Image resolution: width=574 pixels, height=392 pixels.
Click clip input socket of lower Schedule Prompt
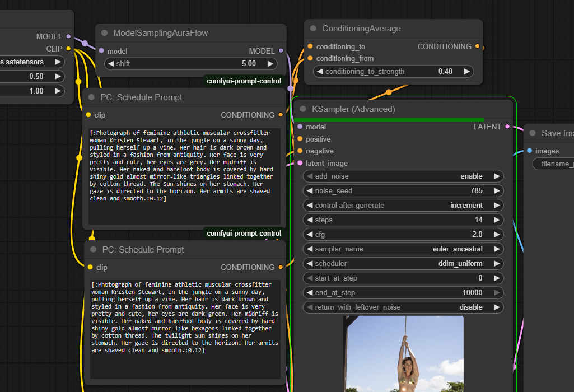[90, 267]
